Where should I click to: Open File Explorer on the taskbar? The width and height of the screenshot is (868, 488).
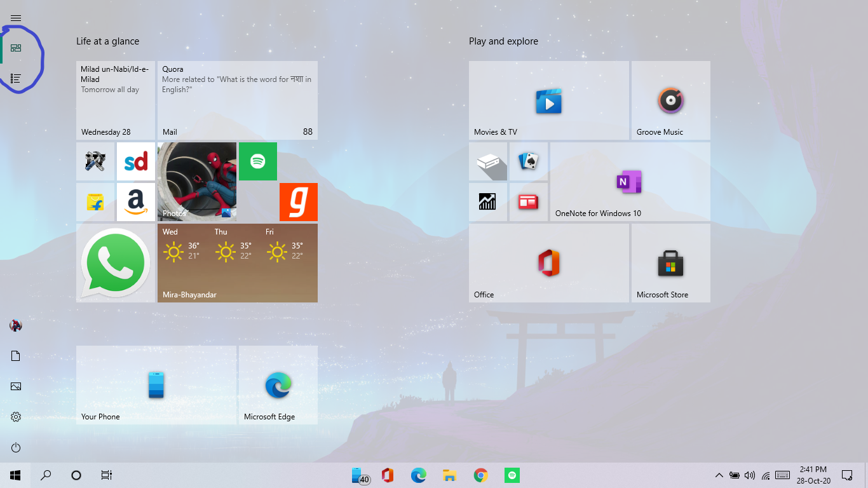[x=450, y=475]
